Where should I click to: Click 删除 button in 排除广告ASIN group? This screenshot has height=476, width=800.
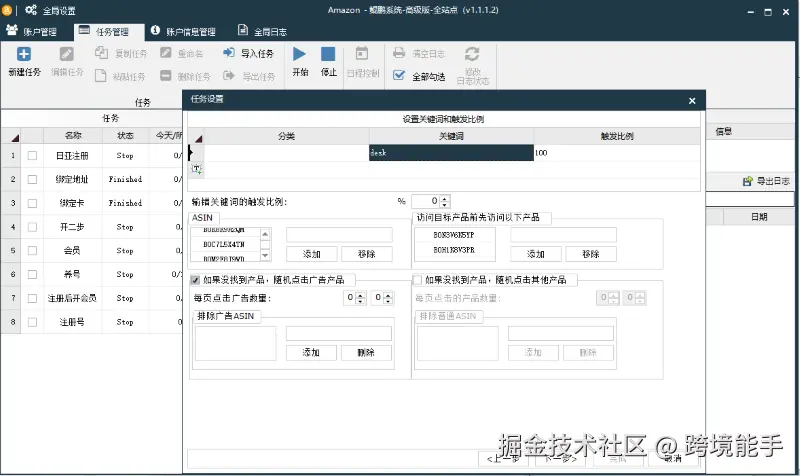[x=366, y=353]
